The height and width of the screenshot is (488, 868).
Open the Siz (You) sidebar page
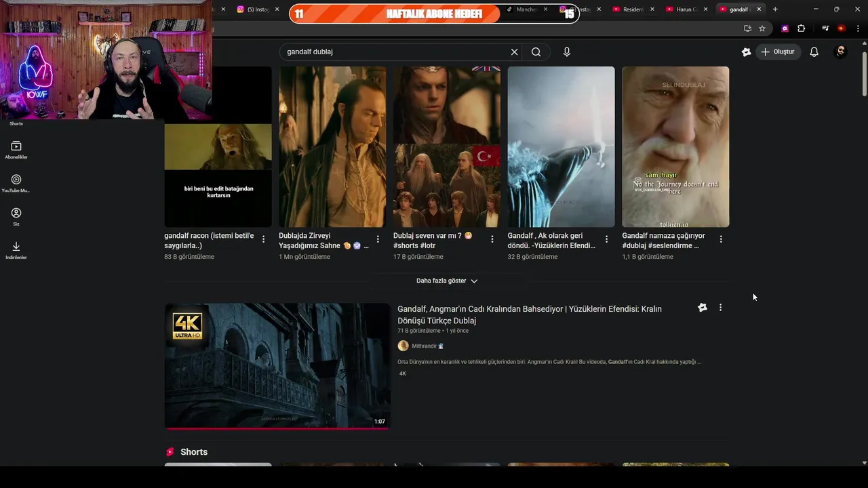click(16, 217)
